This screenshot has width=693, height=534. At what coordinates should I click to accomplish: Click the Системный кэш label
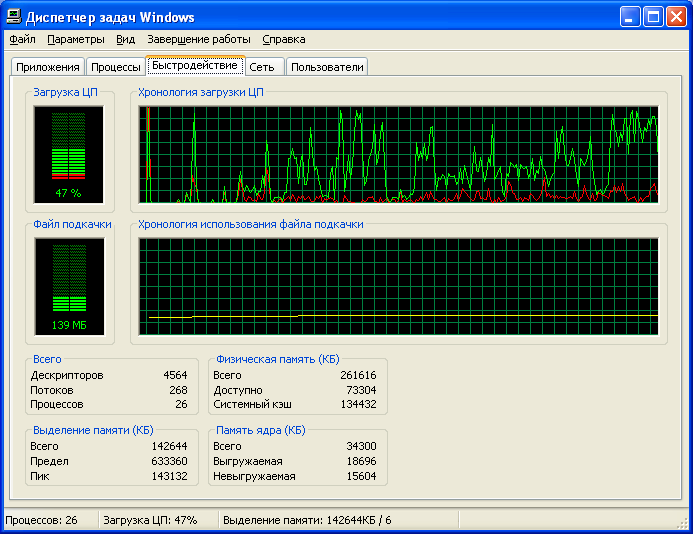point(252,404)
